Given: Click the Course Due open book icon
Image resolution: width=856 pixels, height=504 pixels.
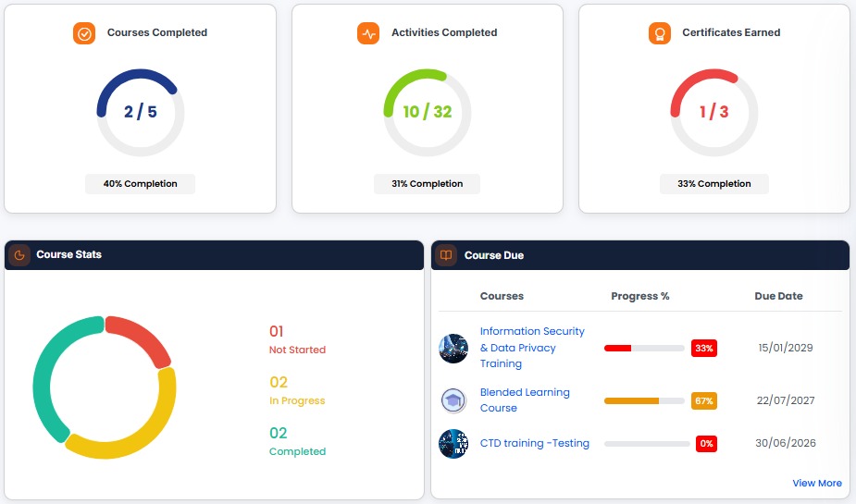Looking at the screenshot, I should pos(446,255).
